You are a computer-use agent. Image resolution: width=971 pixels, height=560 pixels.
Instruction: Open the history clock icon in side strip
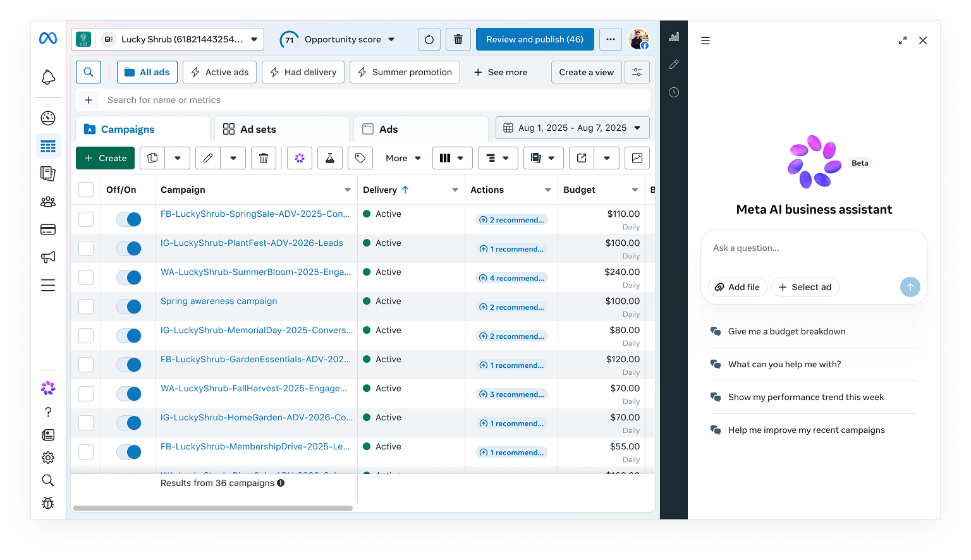click(674, 92)
